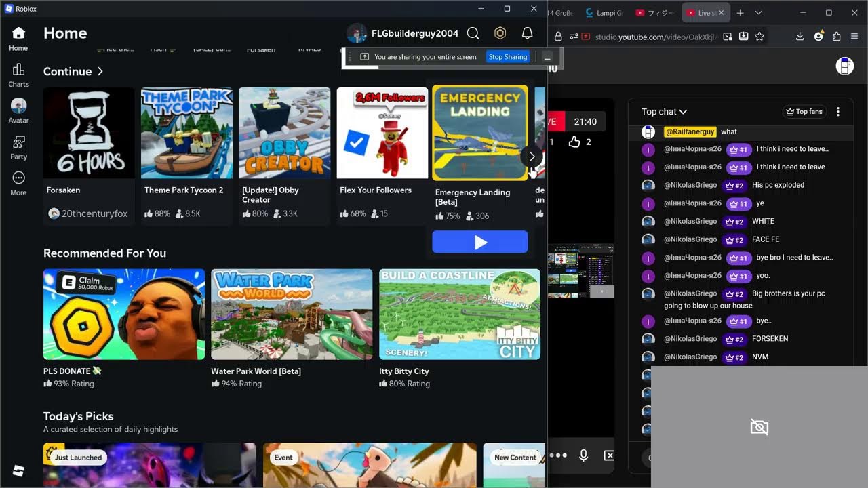This screenshot has height=488, width=868.
Task: Open the Flex Your Followers thumbnail
Action: tap(382, 133)
